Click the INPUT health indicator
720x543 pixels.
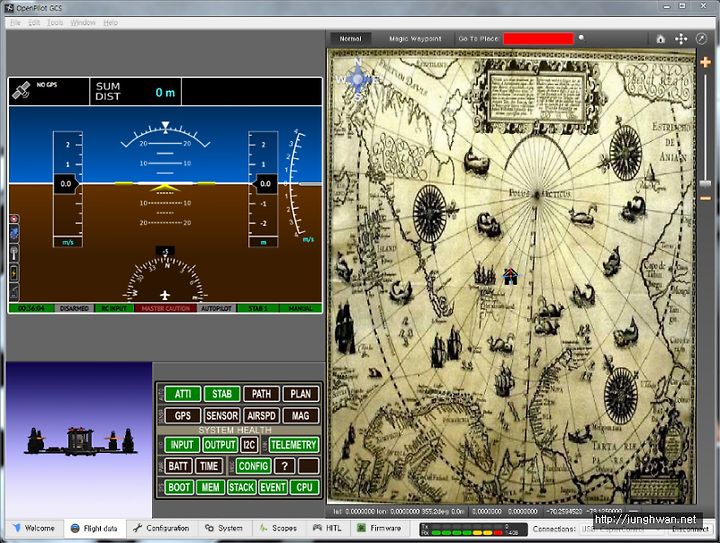pos(182,445)
